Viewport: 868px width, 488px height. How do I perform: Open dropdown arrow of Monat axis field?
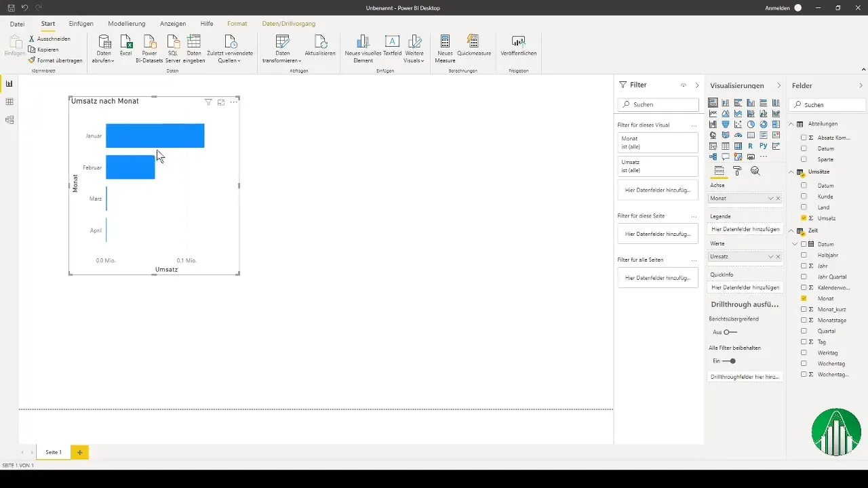click(x=770, y=199)
